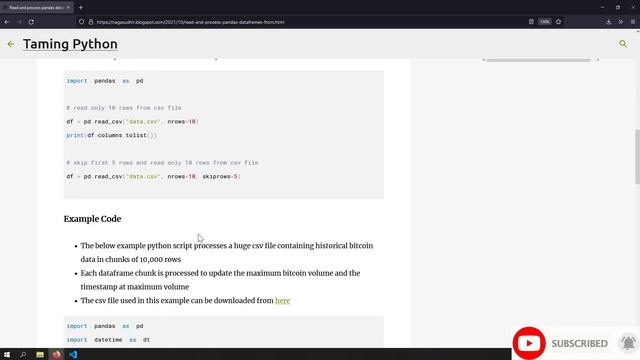Open the Windows Start menu
Screen dimensions: 640x360
tap(7, 354)
